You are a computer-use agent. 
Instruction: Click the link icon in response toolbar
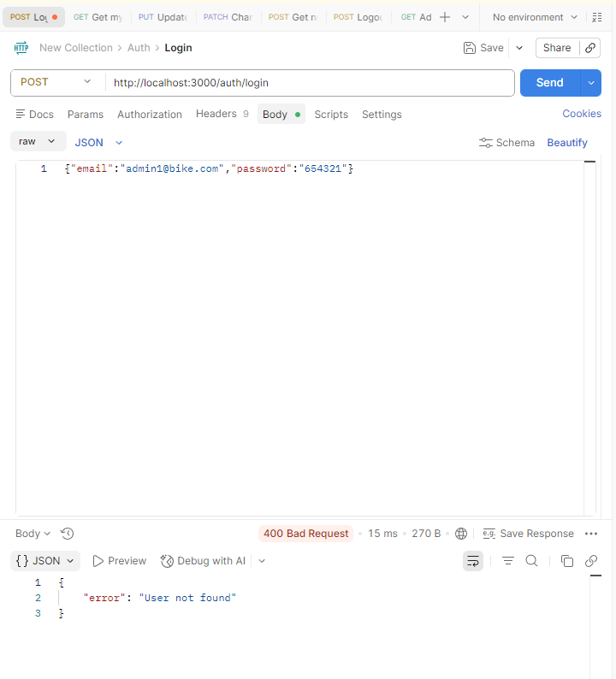(590, 561)
